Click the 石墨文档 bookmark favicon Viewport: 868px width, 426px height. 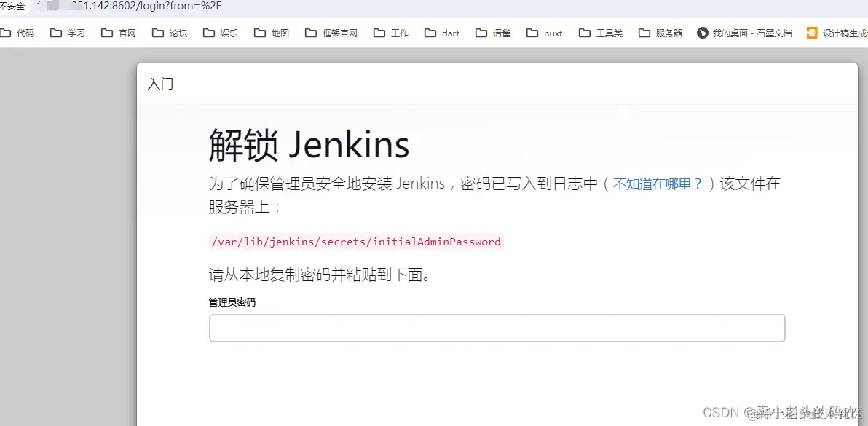pos(702,32)
